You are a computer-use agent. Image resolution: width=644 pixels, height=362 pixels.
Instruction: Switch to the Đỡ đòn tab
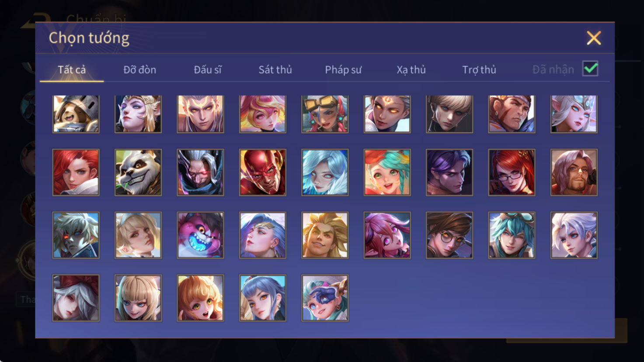[139, 69]
